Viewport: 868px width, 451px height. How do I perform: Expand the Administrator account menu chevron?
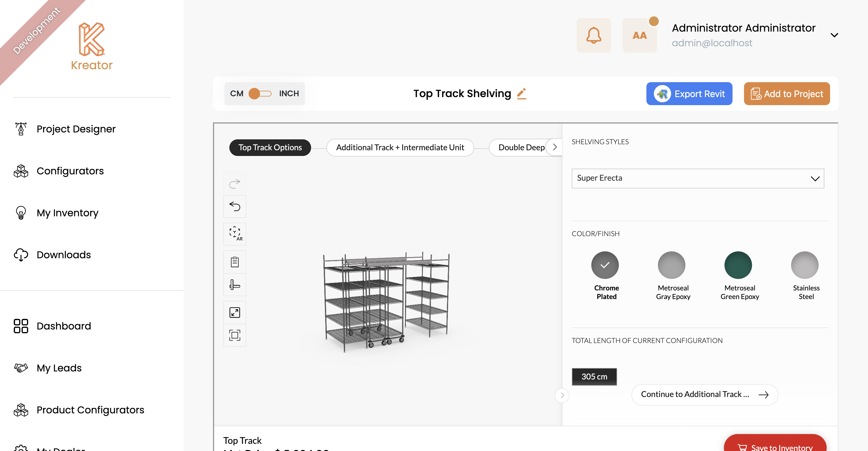point(834,35)
